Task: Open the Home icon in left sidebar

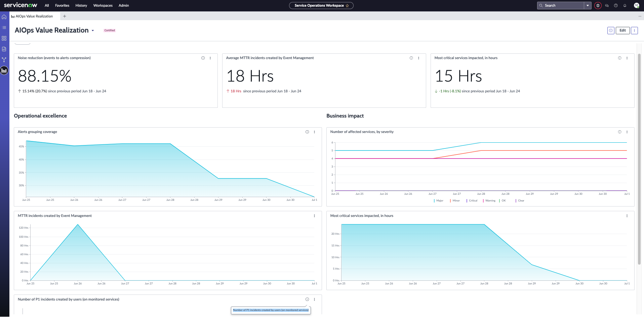Action: click(4, 17)
